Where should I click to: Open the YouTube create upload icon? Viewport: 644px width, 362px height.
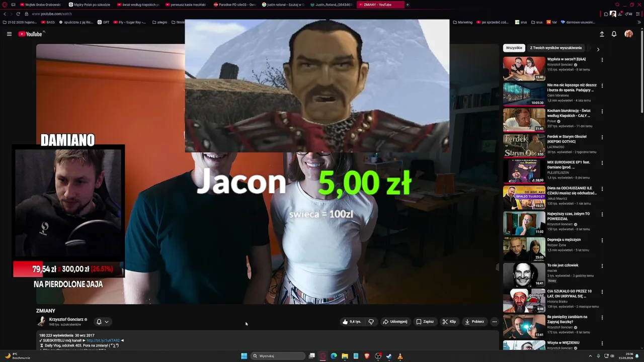[x=602, y=34]
